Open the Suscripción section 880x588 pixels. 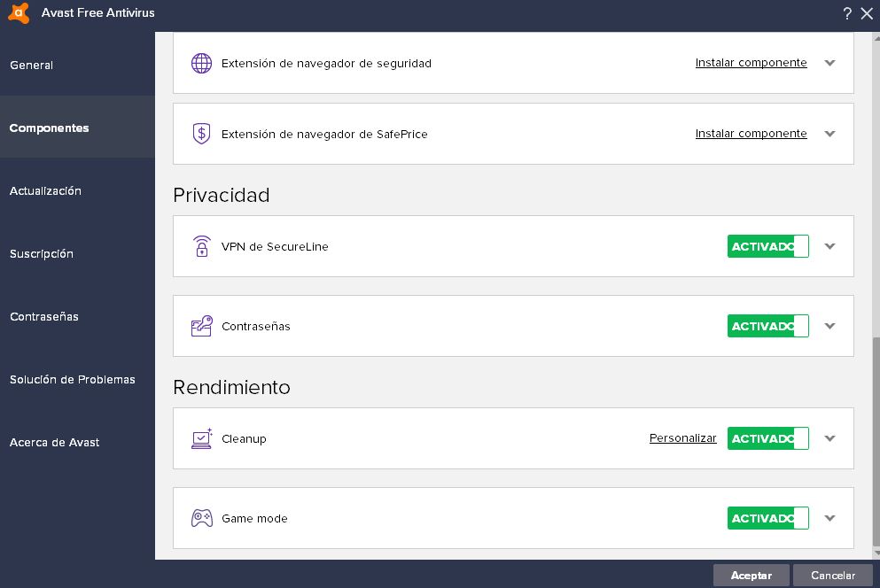pyautogui.click(x=77, y=253)
